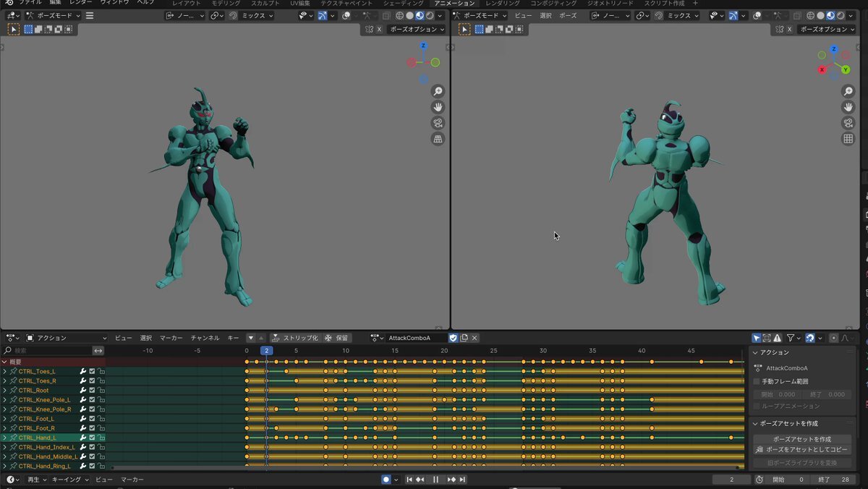
Task: Toggle the lock on the CTRL_Foot_R channel
Action: coord(101,428)
